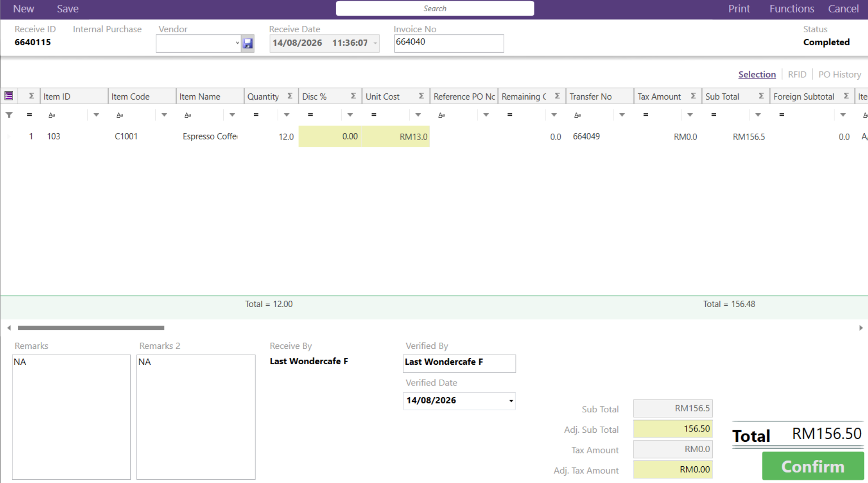Click the sigma icon in Tax Amount header
Viewport: 868px width, 483px height.
coord(693,96)
